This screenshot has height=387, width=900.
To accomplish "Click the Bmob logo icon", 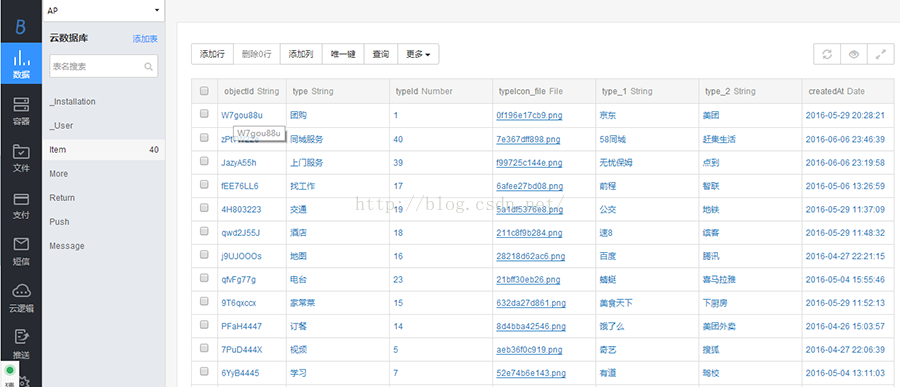I will [x=21, y=26].
